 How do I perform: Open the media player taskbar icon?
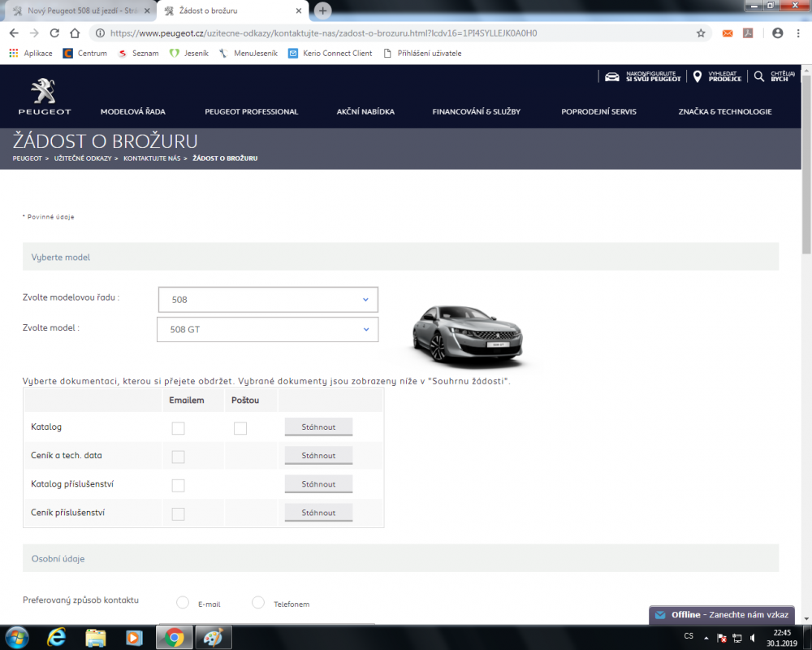[134, 637]
